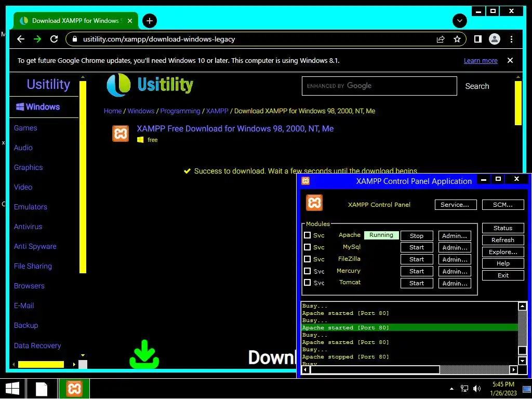The width and height of the screenshot is (532, 399).
Task: Toggle the Chrome side panel icon
Action: coord(478,39)
